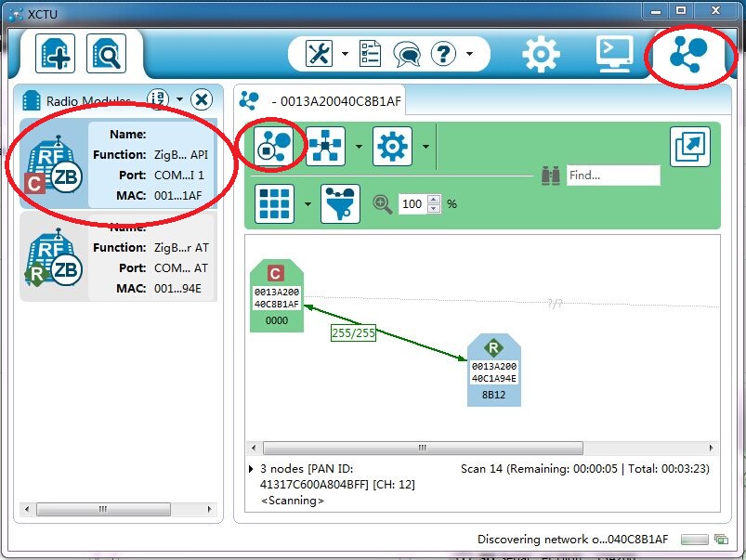The width and height of the screenshot is (746, 560).
Task: Minimize the XCTU window
Action: tap(656, 11)
